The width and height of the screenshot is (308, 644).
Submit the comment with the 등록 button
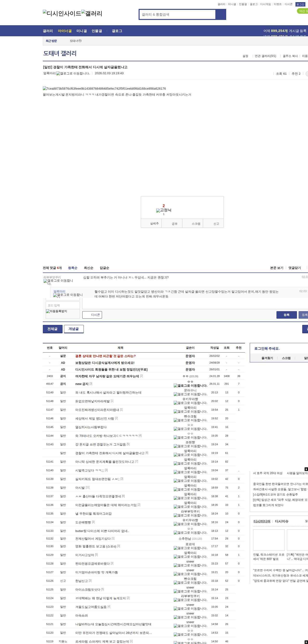[x=287, y=315]
